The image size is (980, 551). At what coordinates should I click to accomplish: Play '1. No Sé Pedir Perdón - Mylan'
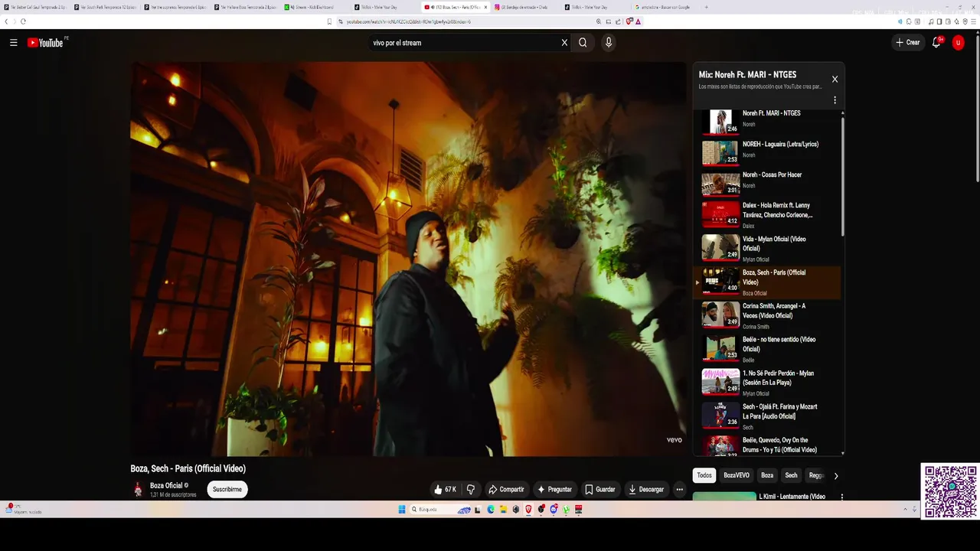[766, 383]
